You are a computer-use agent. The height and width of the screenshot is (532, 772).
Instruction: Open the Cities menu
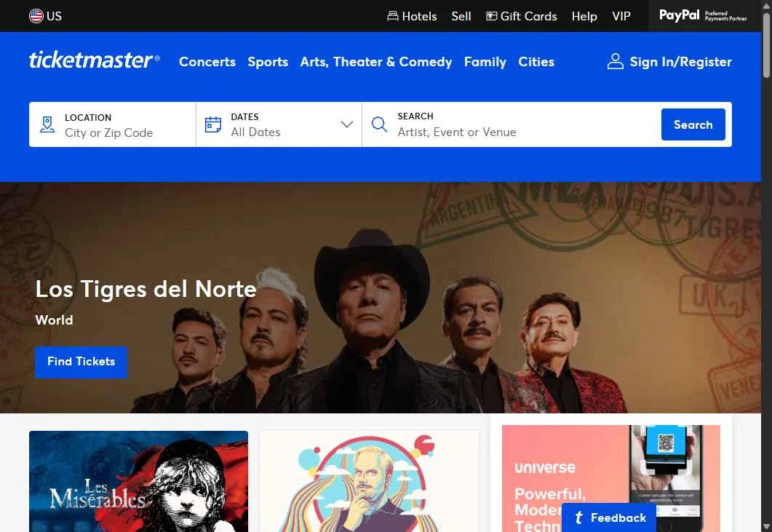(x=536, y=62)
